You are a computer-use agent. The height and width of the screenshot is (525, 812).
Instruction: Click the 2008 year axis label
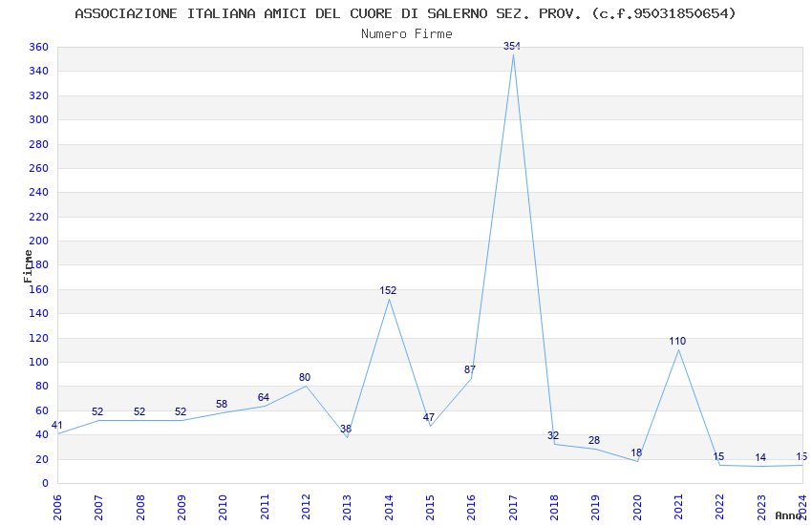pyautogui.click(x=139, y=508)
